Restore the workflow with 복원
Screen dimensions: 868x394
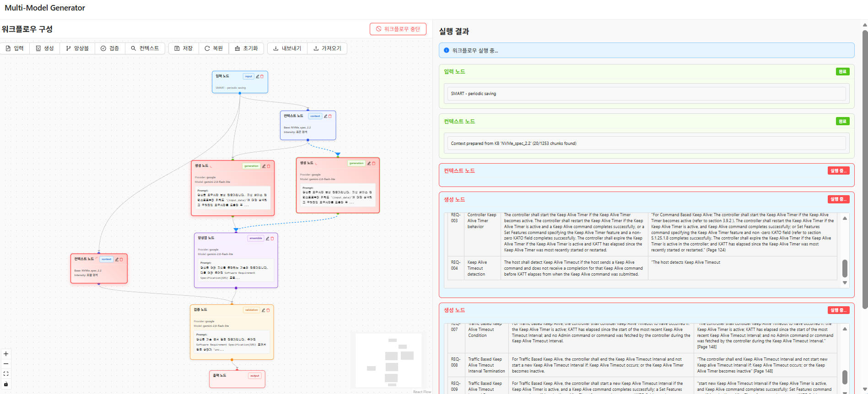click(x=214, y=48)
